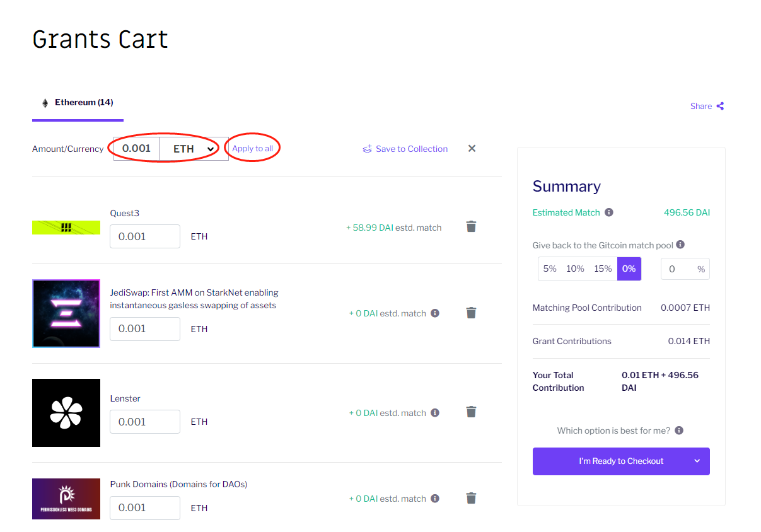Click the Quest3 amount input field
This screenshot has width=761, height=532.
point(145,236)
